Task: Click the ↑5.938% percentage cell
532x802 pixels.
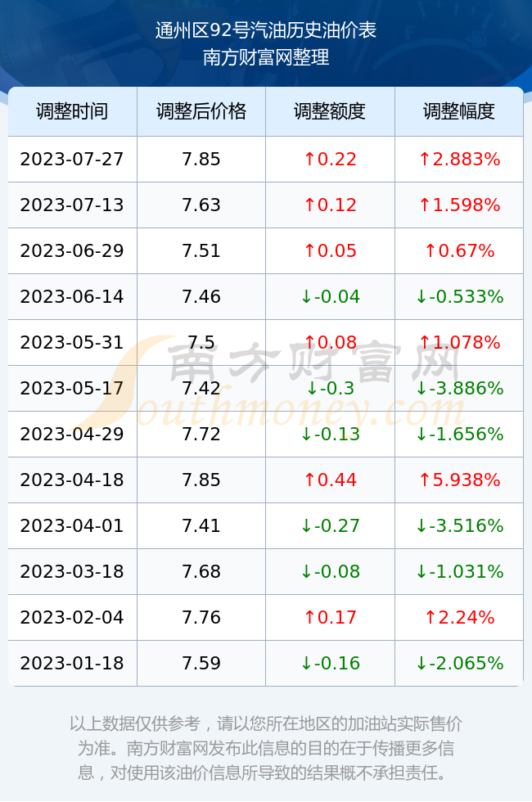Action: coord(459,480)
